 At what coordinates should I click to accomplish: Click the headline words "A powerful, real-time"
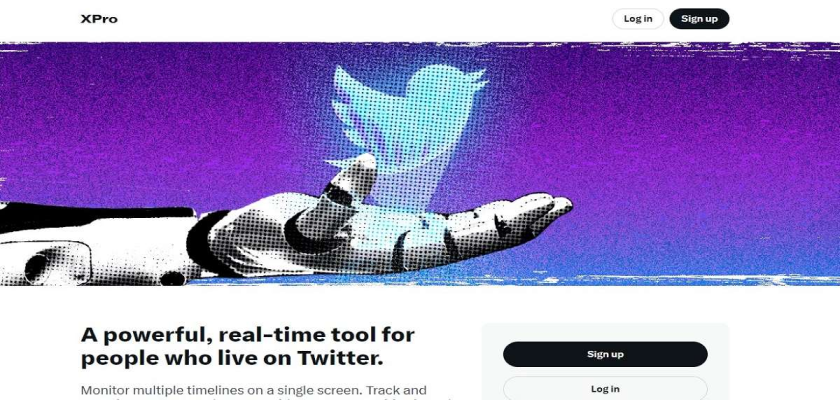(203, 335)
